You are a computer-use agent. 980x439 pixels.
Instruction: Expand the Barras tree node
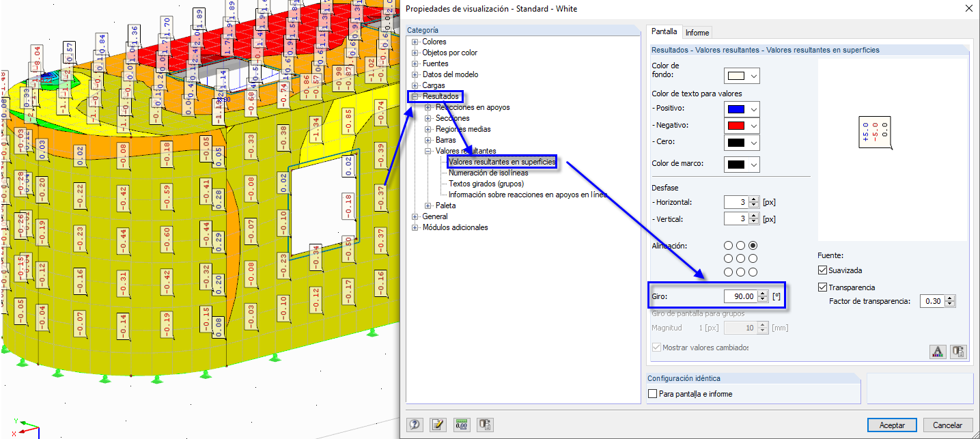tap(429, 140)
